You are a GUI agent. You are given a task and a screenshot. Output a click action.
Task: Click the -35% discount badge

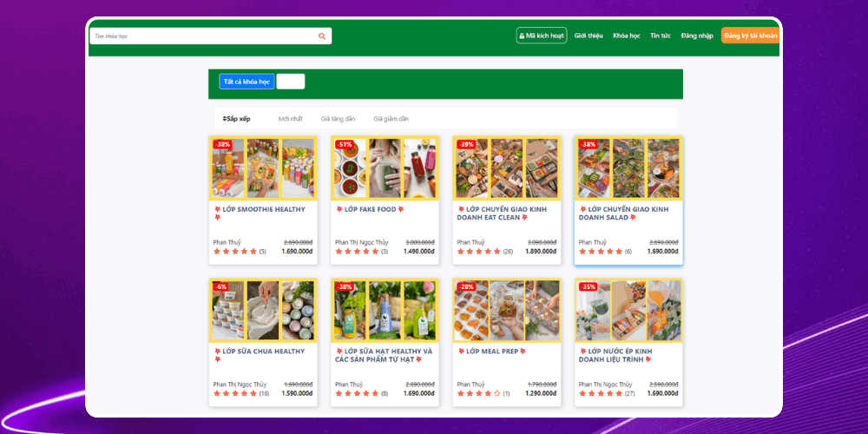[589, 286]
